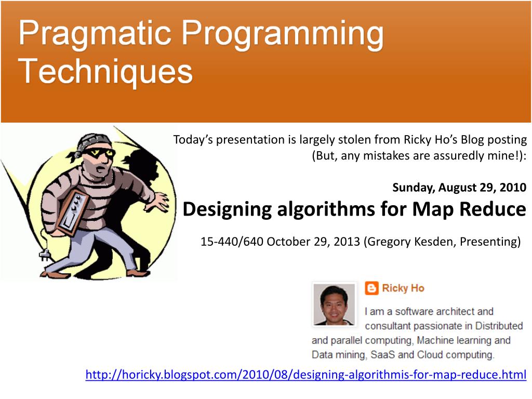Viewport: 532px width, 399px height.
Task: Click the 'Designing algorithms for Map Reduce' heading
Action: tap(354, 209)
